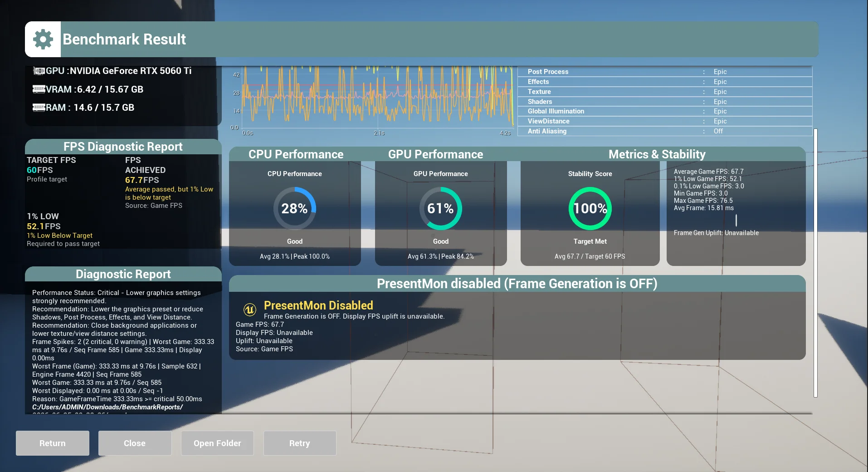
Task: Click the Benchmark Result title
Action: [124, 39]
